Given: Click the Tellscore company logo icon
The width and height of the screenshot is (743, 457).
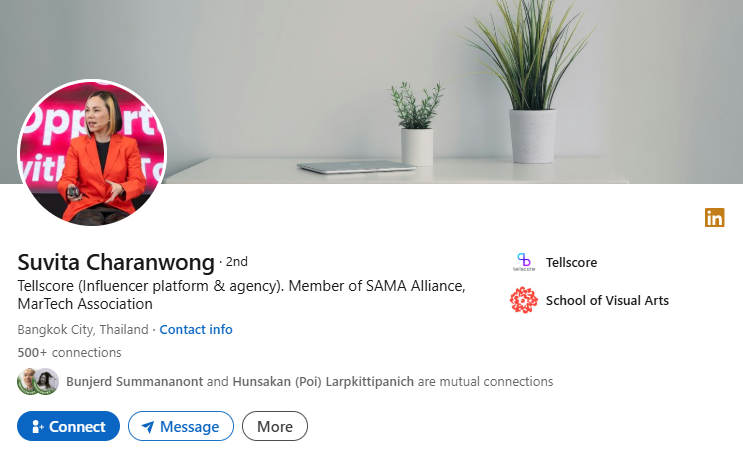Looking at the screenshot, I should 524,262.
